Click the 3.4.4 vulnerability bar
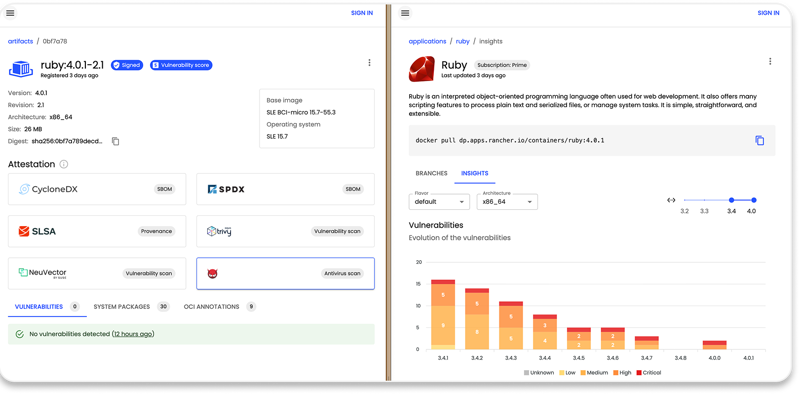The width and height of the screenshot is (799, 394). point(545,332)
